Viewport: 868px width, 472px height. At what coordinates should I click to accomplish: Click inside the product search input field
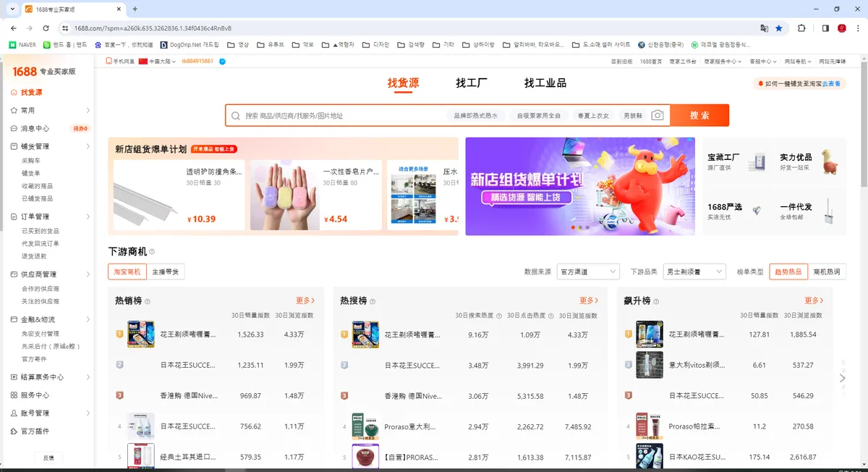tap(344, 116)
